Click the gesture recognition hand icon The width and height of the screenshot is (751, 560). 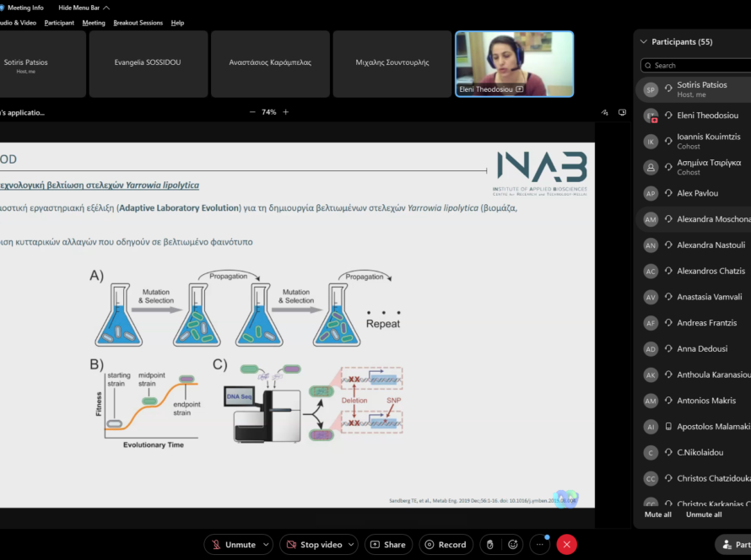coord(489,545)
